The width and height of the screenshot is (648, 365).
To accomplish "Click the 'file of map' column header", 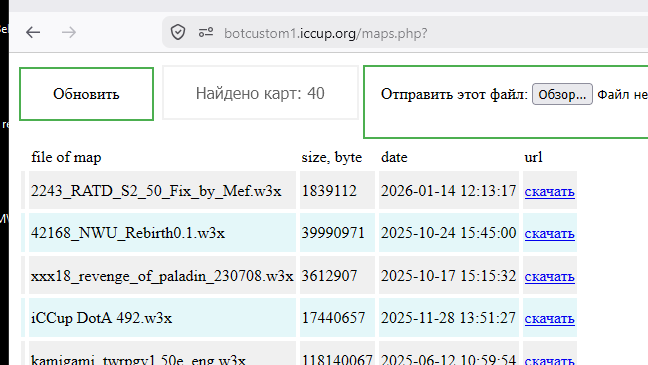I will (x=66, y=157).
